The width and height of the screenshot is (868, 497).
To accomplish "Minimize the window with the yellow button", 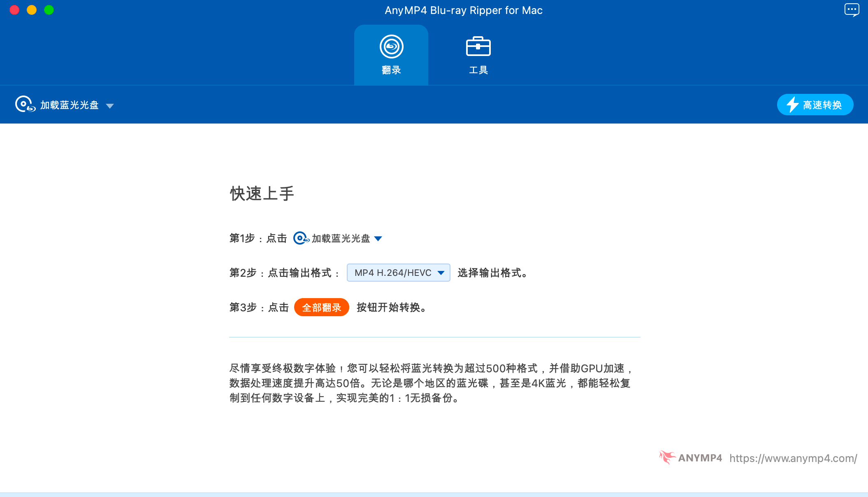I will pos(32,10).
